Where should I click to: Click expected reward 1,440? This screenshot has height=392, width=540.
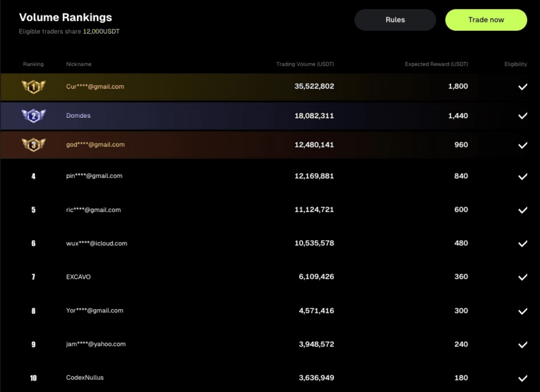(458, 116)
